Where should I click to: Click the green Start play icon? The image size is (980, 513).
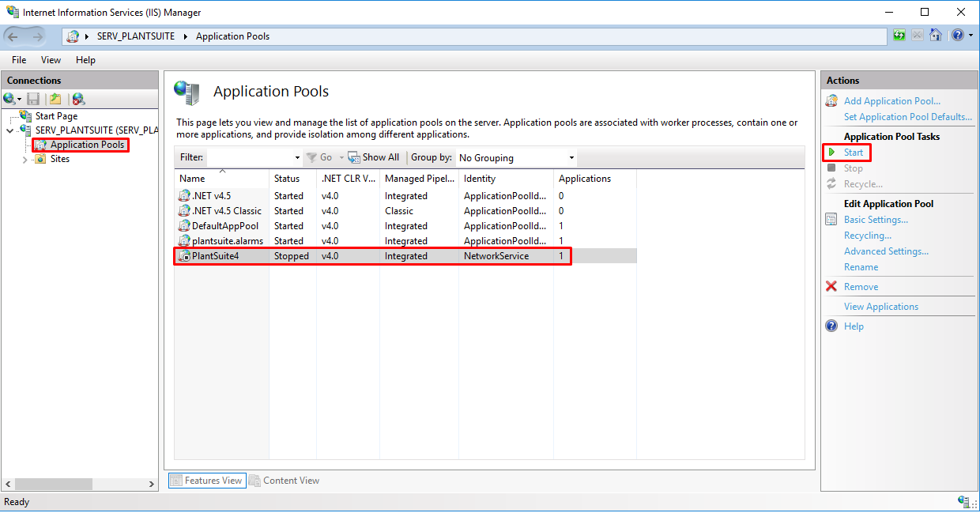coord(831,153)
